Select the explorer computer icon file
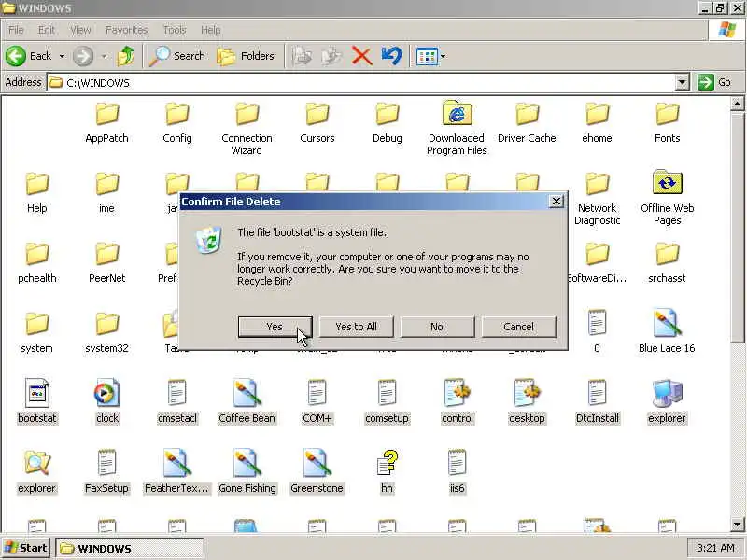 [667, 401]
